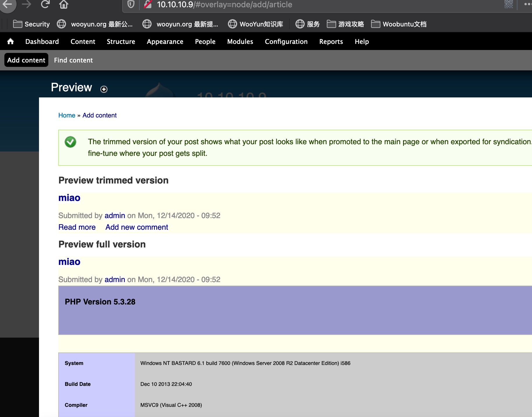Image resolution: width=532 pixels, height=417 pixels.
Task: Open the Dashboard admin menu
Action: [42, 42]
